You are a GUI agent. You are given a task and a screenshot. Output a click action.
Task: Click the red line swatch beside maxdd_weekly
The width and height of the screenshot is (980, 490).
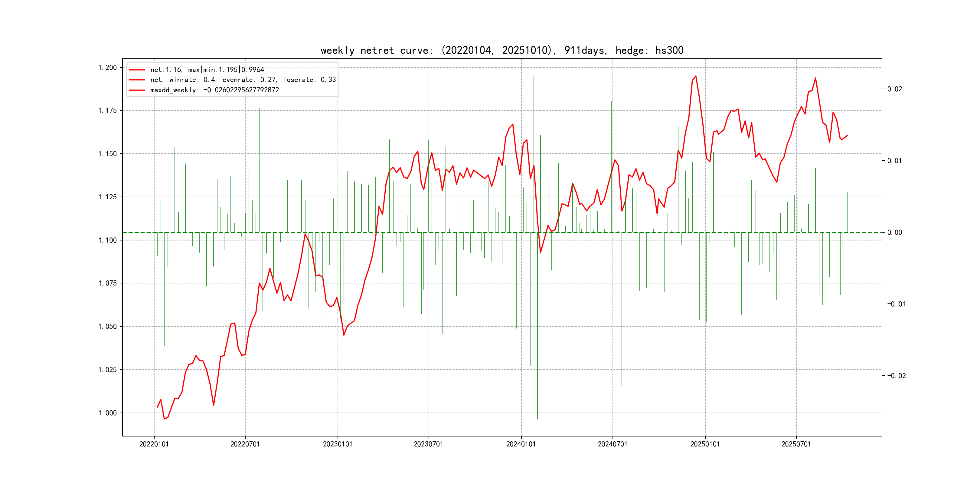pos(137,90)
